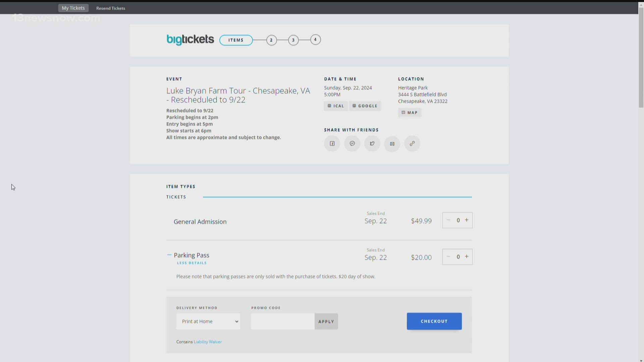Click the message/SMS share icon

[x=352, y=143]
